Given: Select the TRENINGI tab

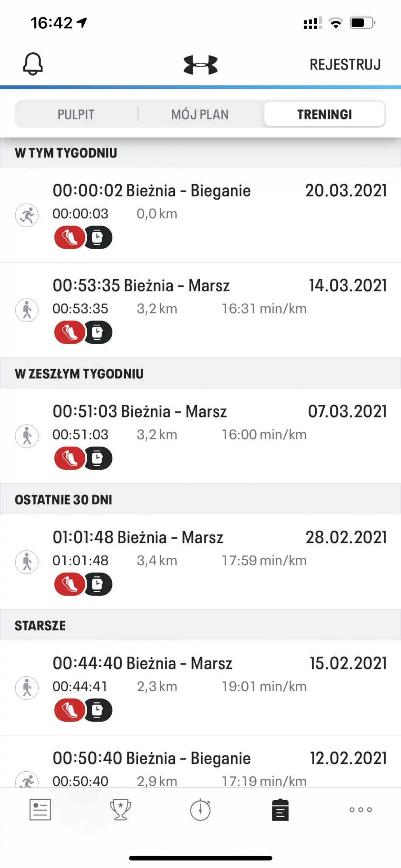Looking at the screenshot, I should click(324, 114).
